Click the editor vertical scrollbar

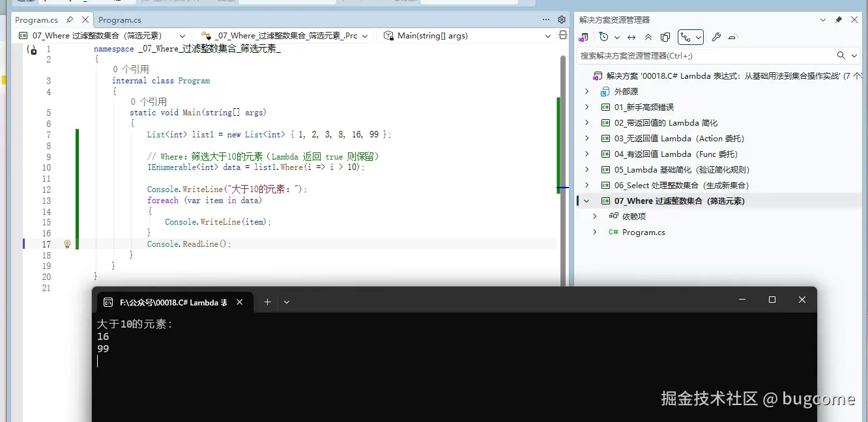[563, 169]
